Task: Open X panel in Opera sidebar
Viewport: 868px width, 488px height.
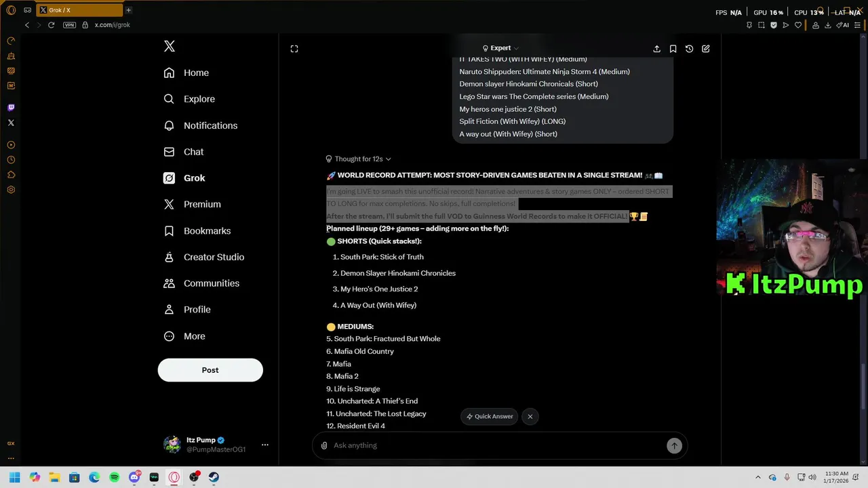Action: pyautogui.click(x=11, y=123)
